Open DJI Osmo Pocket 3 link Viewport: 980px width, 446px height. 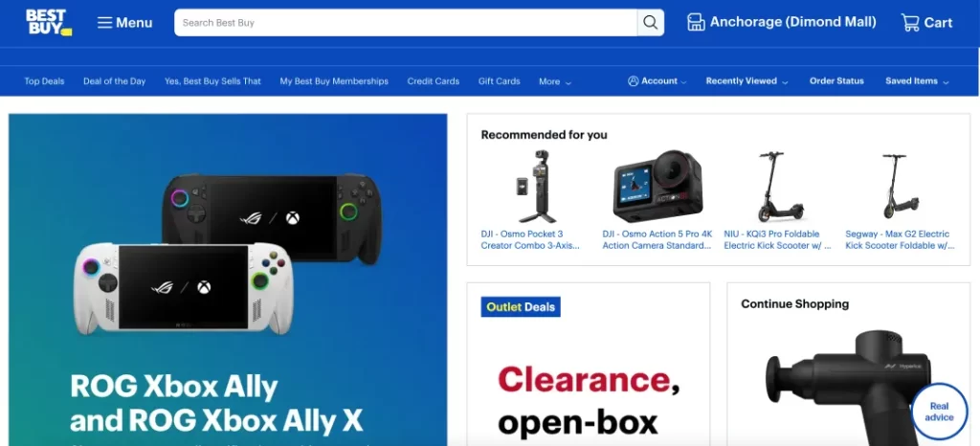point(530,240)
